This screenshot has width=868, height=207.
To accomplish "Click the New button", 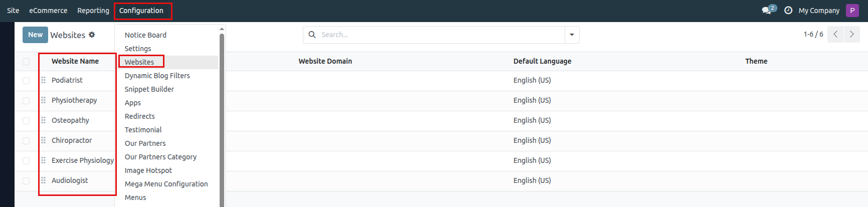I will click(35, 35).
